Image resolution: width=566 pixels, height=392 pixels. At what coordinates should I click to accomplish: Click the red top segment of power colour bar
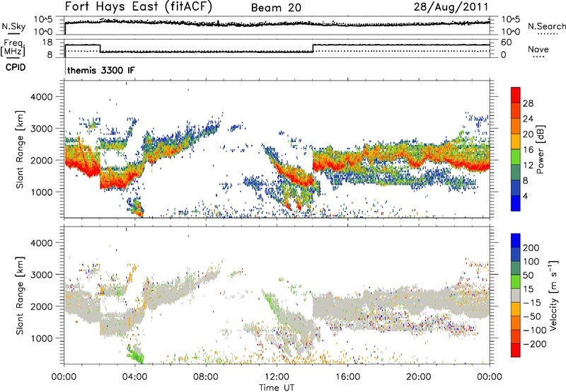pos(516,96)
